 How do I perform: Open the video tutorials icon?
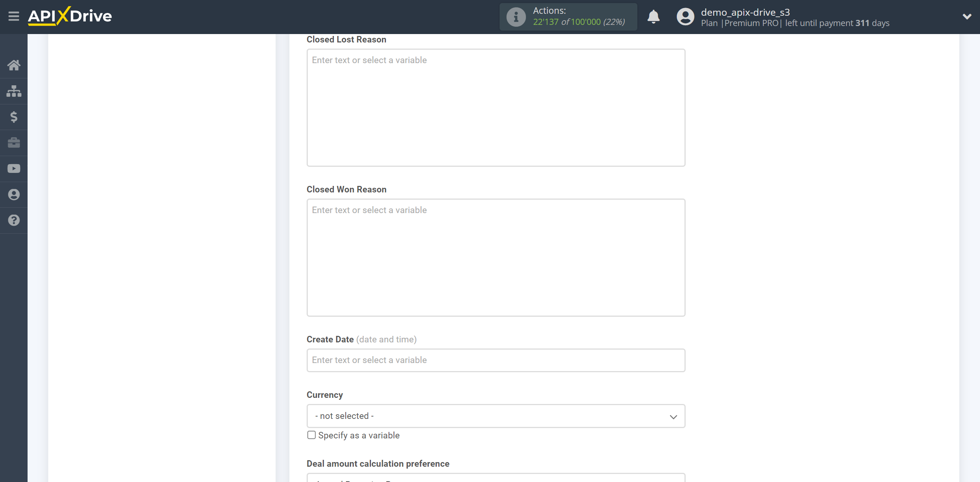tap(14, 169)
